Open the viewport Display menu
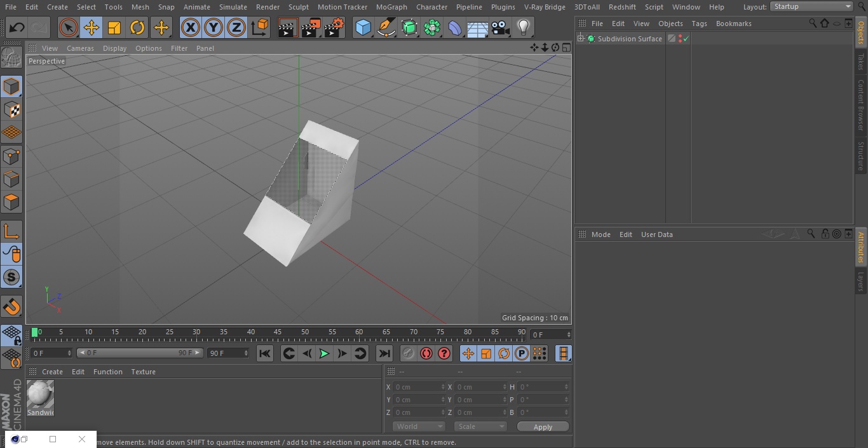The width and height of the screenshot is (868, 448). (x=114, y=48)
